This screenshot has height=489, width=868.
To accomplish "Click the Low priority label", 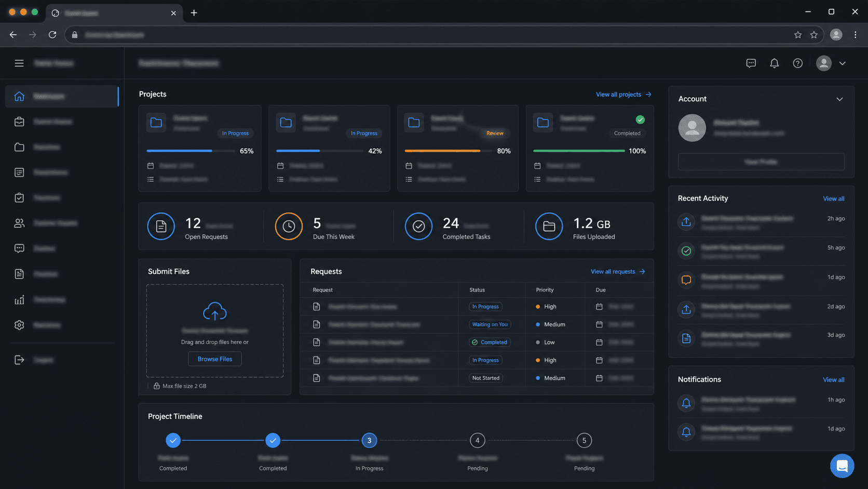I will tap(549, 342).
